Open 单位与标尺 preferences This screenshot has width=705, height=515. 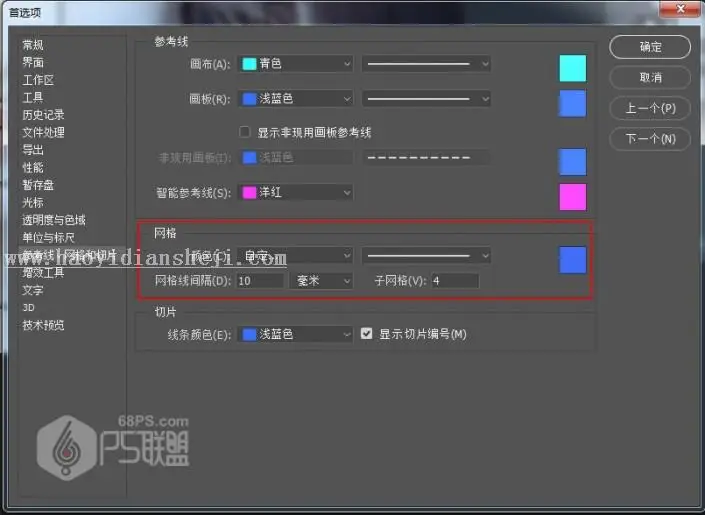coord(49,237)
